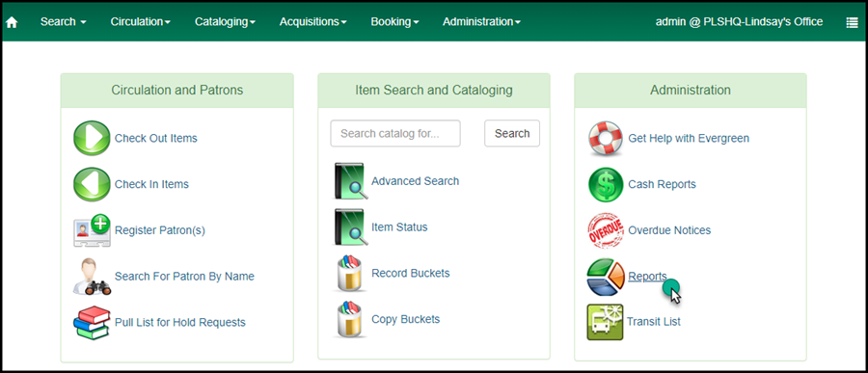Click the Home icon in navbar
The image size is (868, 373).
12,23
